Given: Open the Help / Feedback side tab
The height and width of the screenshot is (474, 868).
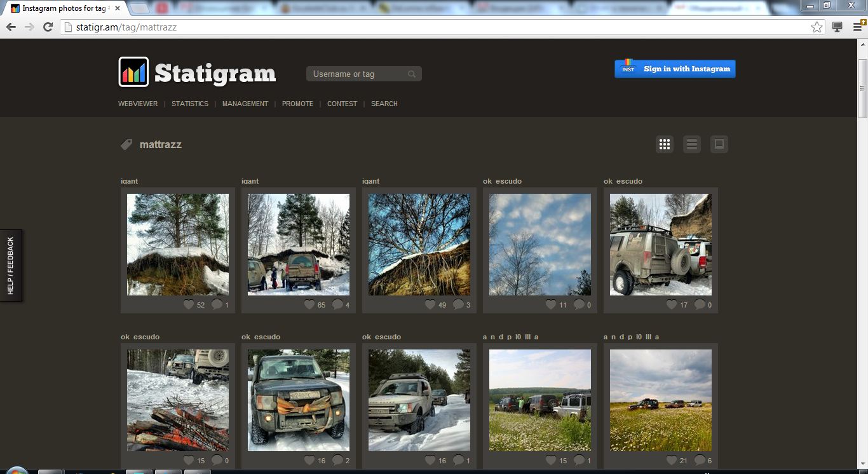Looking at the screenshot, I should pyautogui.click(x=11, y=266).
